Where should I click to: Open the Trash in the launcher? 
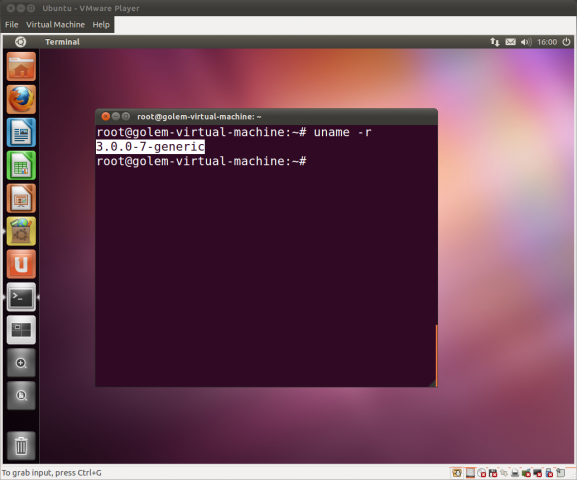tap(21, 446)
